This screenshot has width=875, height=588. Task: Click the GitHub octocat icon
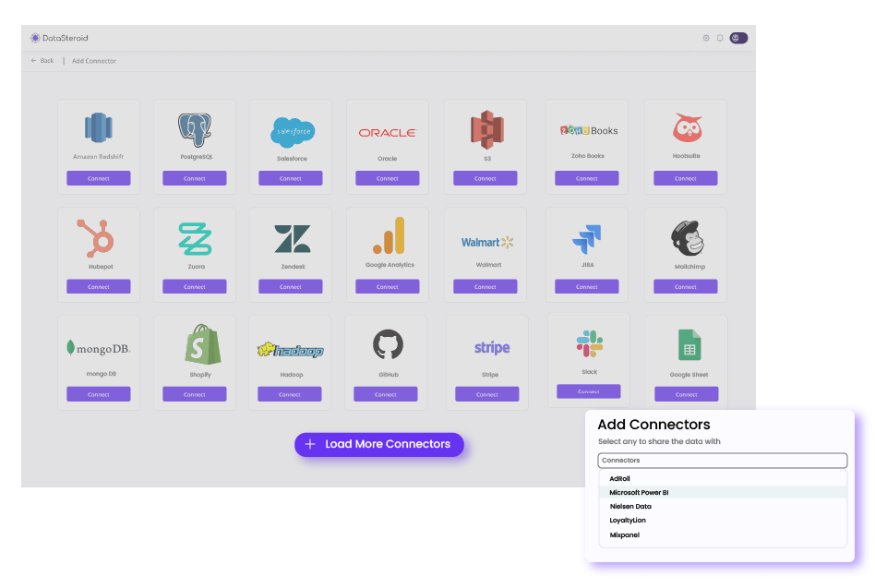click(387, 346)
